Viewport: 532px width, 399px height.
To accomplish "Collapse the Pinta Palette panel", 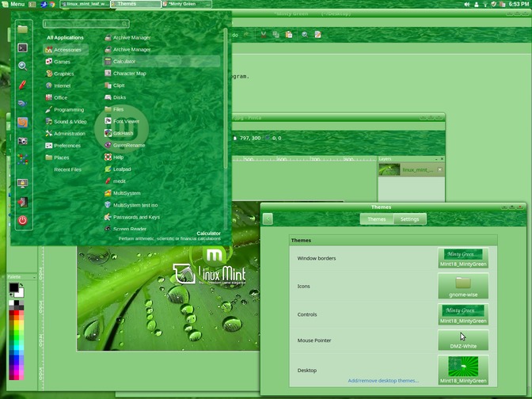I will point(34,277).
